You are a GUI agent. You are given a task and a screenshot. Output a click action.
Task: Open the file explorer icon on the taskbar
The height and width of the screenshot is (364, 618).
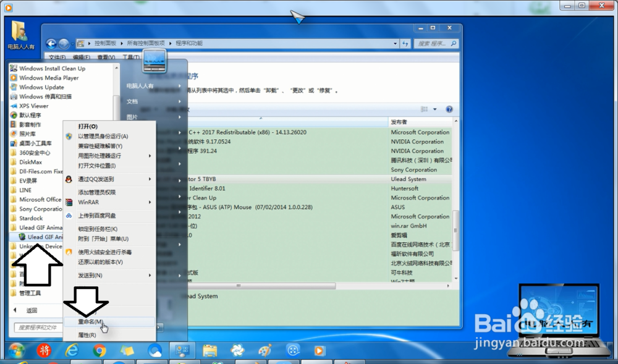point(210,350)
